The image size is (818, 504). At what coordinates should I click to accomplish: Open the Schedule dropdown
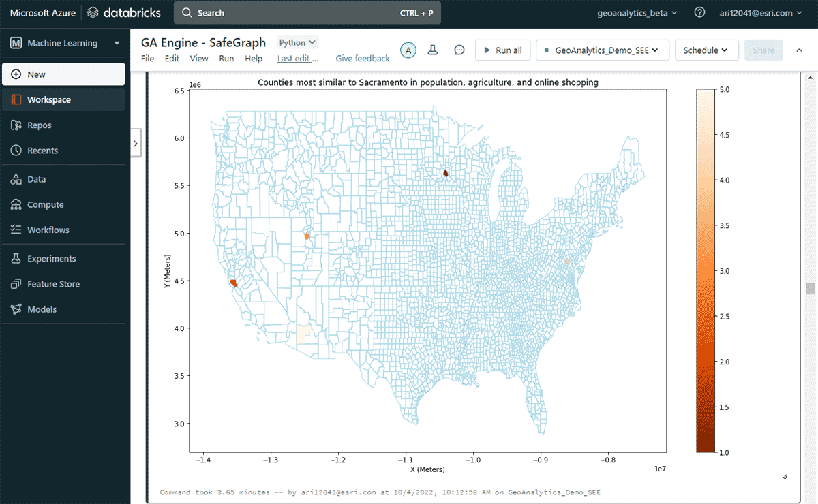(706, 50)
